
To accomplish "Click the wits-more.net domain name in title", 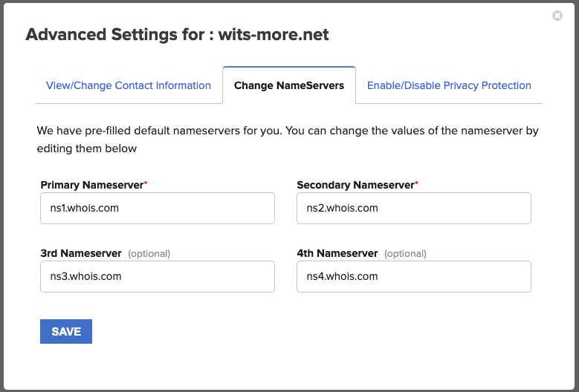I will (x=274, y=35).
